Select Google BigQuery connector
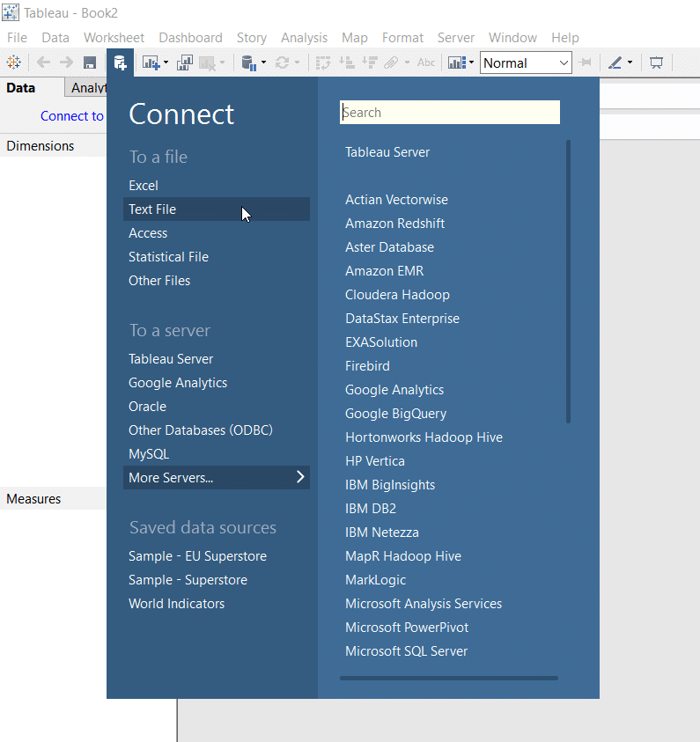The width and height of the screenshot is (700, 742). (x=396, y=414)
